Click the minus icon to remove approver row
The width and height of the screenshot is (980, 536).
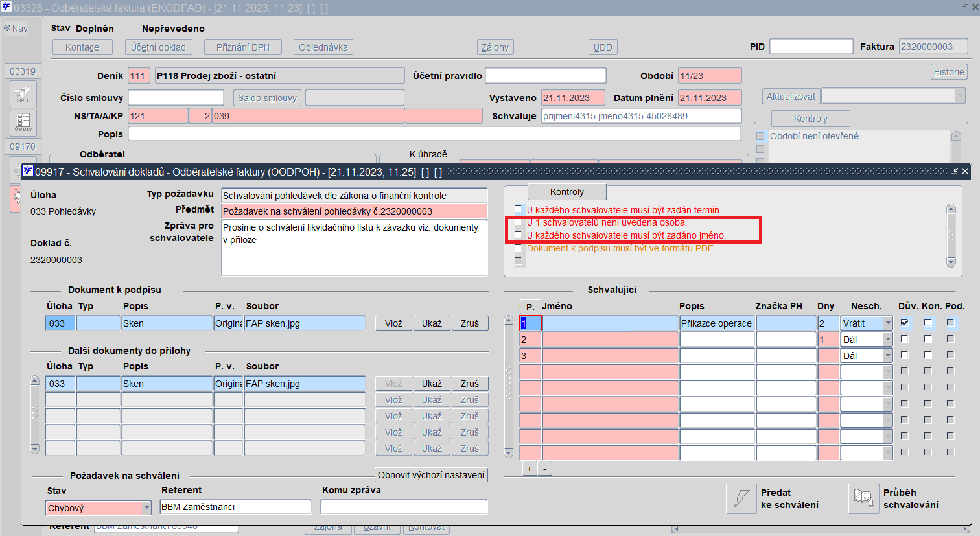tap(544, 469)
